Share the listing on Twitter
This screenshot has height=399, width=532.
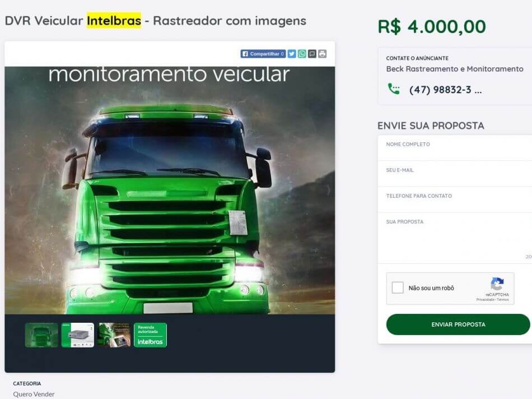coord(292,54)
